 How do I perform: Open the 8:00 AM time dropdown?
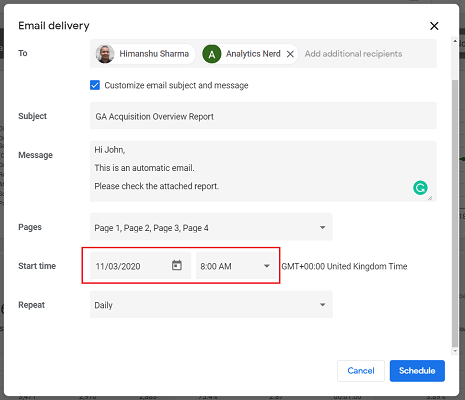click(237, 266)
